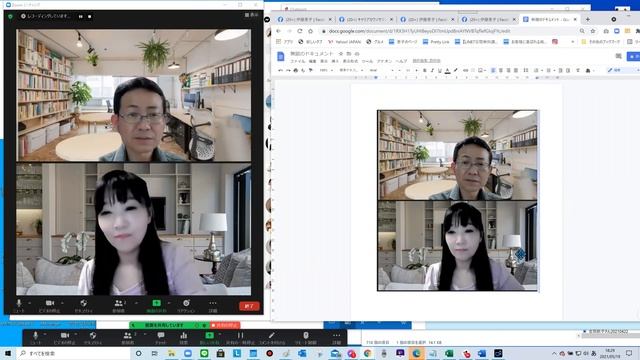This screenshot has height=360, width=640.
Task: Click red Stop Share button
Action: coord(224,325)
